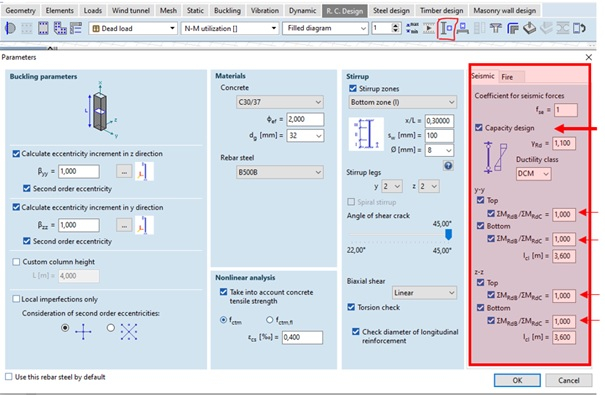
Task: Click the rightmost toolbar icon with arrow
Action: pyautogui.click(x=580, y=28)
